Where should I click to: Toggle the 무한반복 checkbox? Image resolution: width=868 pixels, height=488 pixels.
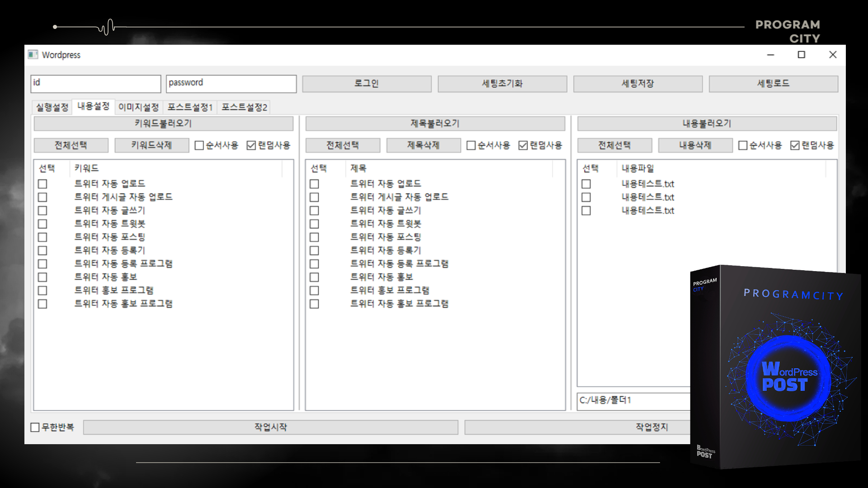click(35, 427)
